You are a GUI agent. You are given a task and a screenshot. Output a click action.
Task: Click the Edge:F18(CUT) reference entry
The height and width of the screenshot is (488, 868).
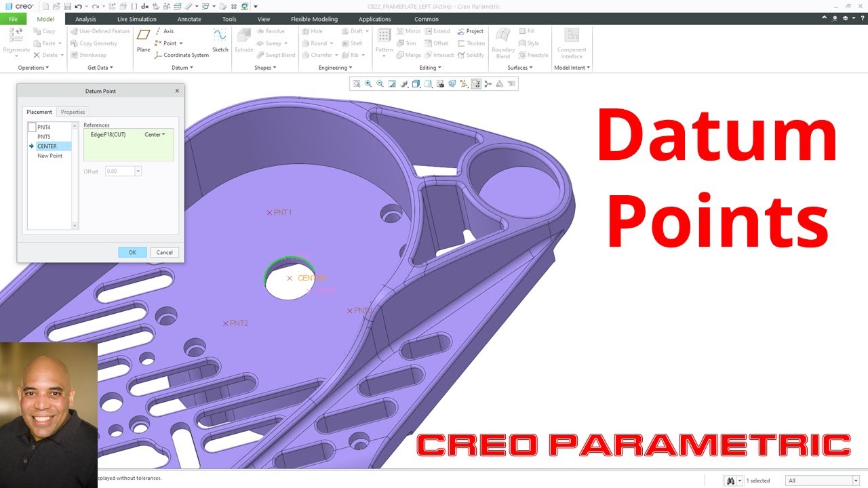point(108,135)
